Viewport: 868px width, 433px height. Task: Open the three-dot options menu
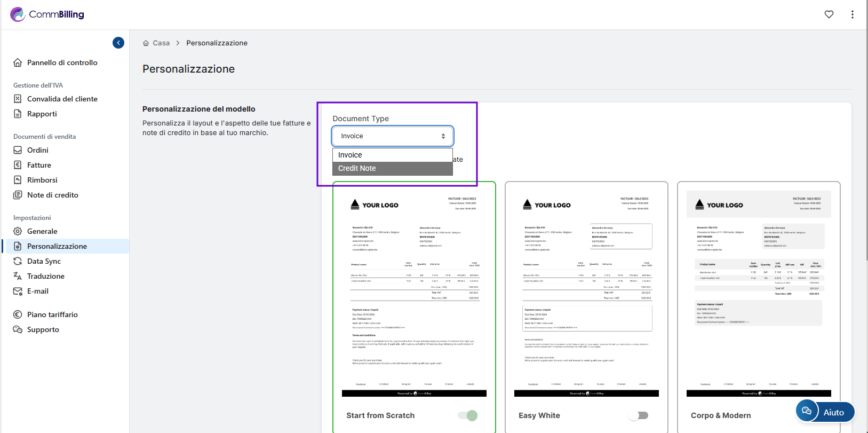click(852, 14)
